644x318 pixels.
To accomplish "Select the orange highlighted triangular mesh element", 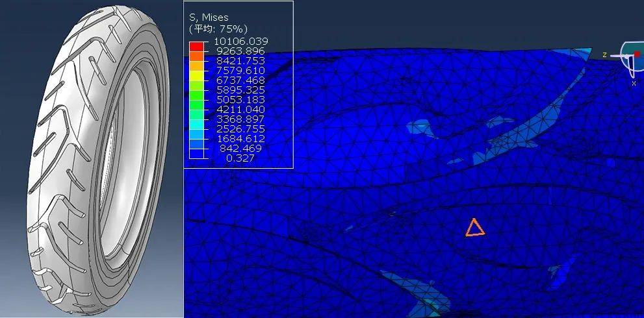I will pos(475,228).
